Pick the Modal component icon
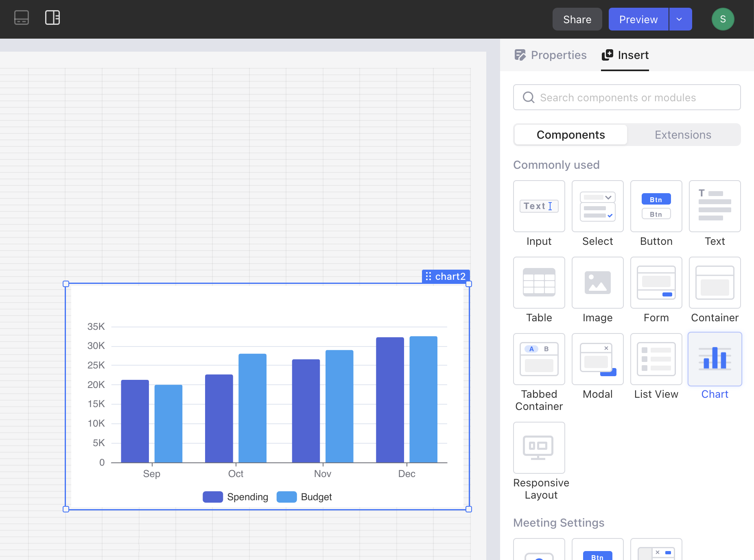754x560 pixels. [597, 359]
